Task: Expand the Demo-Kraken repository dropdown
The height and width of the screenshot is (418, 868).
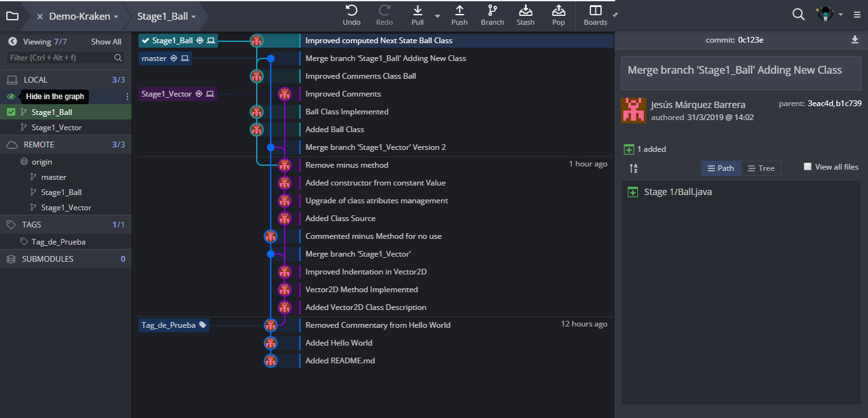Action: pyautogui.click(x=116, y=17)
